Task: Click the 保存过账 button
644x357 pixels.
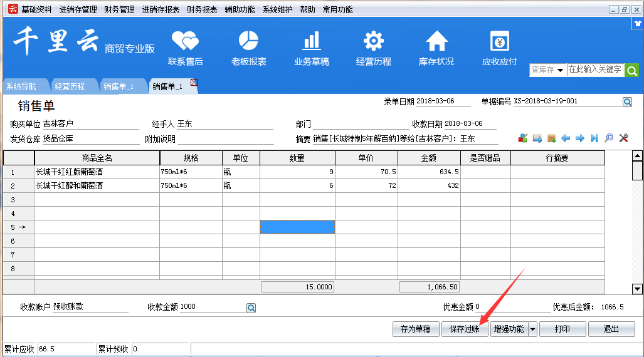Action: (x=465, y=329)
